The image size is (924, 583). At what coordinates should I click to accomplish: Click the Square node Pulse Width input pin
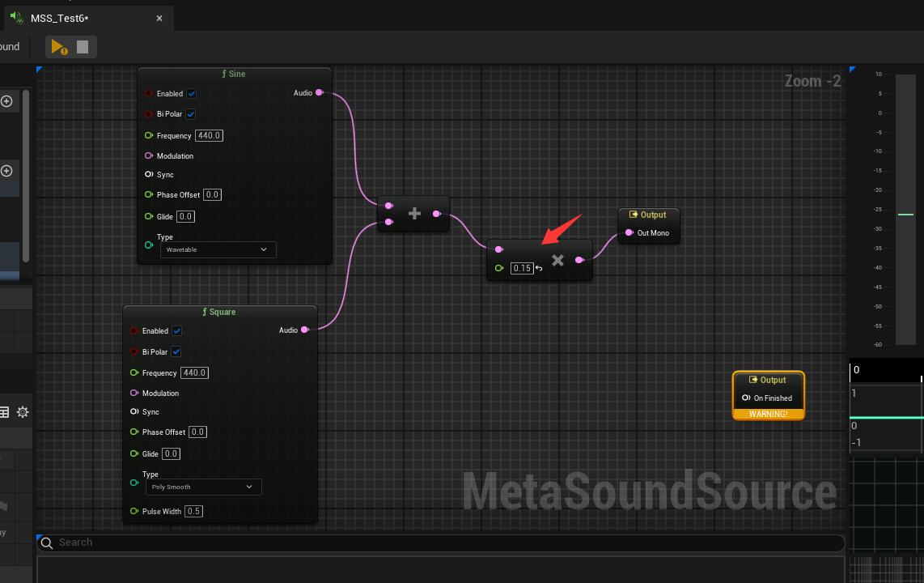[134, 511]
